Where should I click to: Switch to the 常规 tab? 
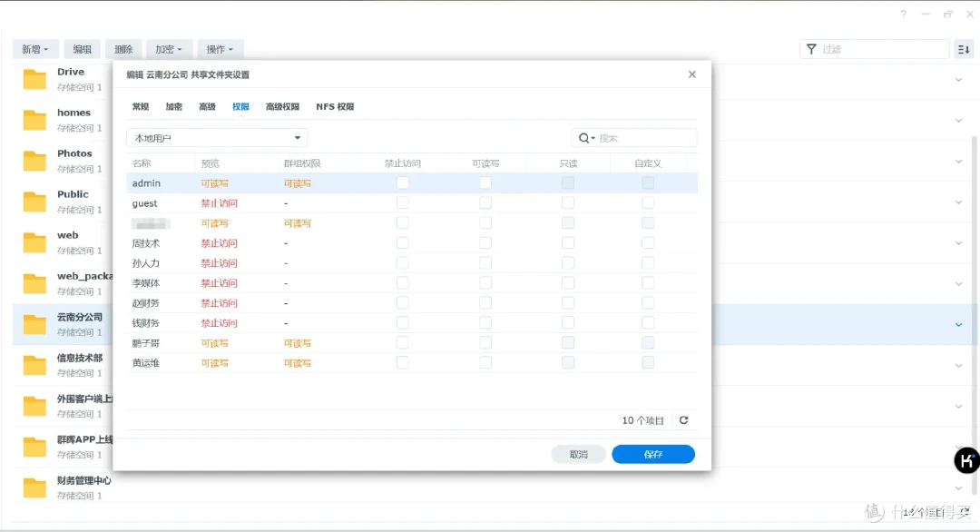[141, 107]
